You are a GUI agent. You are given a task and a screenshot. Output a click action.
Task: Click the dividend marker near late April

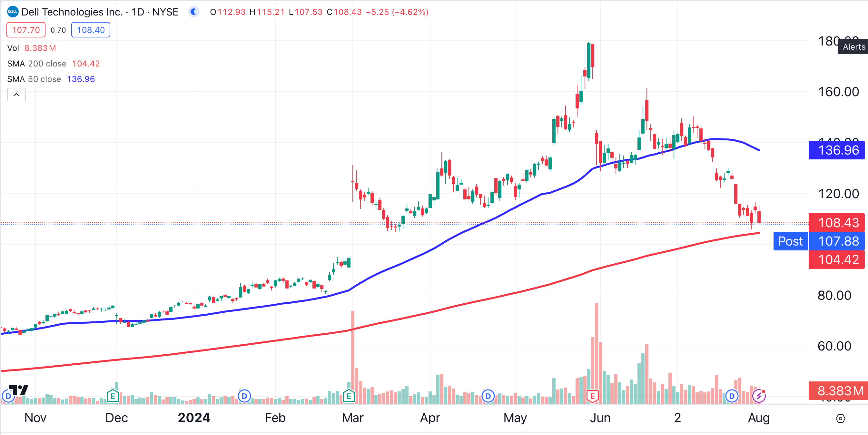click(x=488, y=396)
